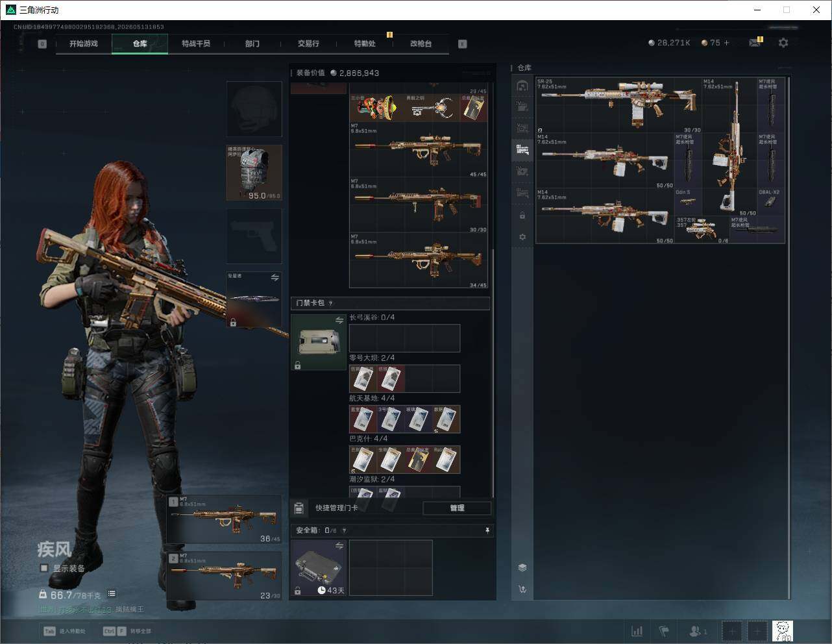
Task: Click the empty 长弓溪谷 keycard slots
Action: click(x=405, y=338)
